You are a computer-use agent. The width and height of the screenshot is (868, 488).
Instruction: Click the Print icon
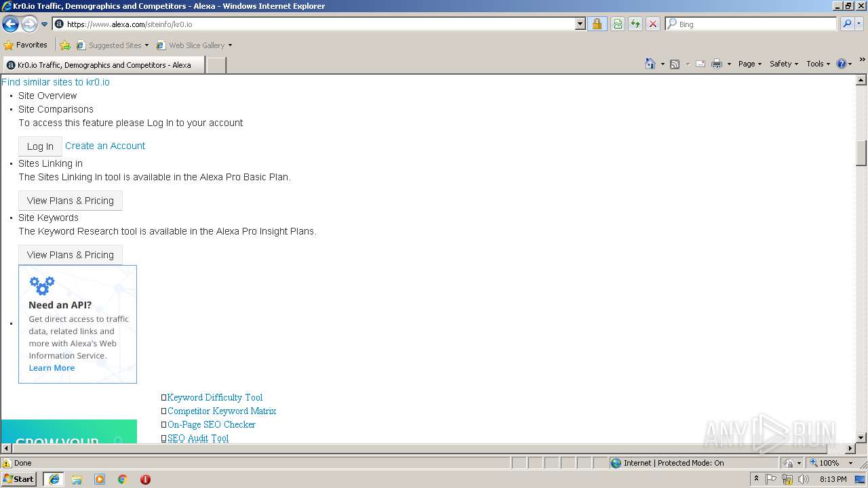point(717,64)
